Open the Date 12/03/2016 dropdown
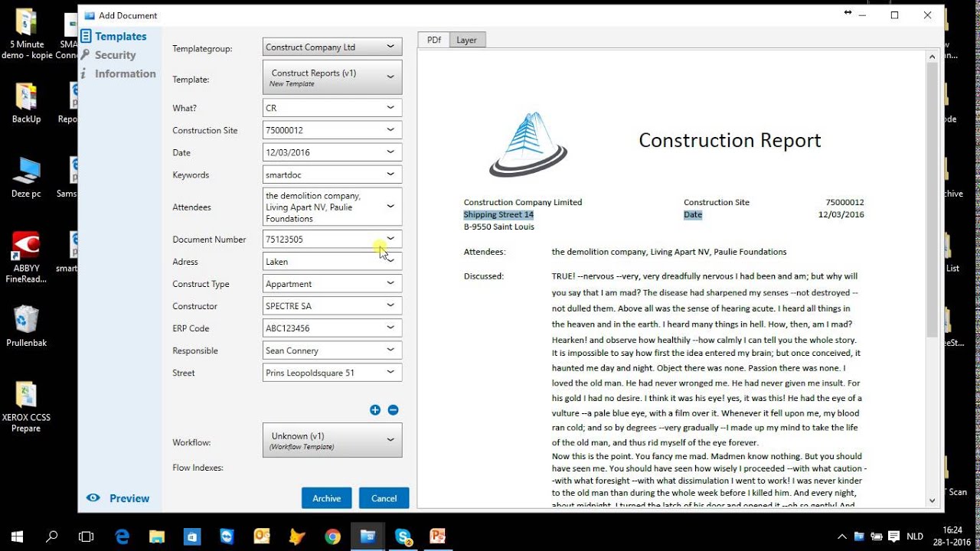Screen dimensions: 980x551 (x=390, y=152)
